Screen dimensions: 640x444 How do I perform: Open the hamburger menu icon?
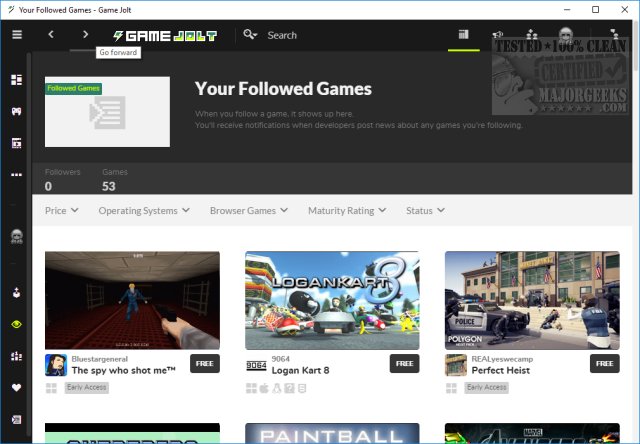point(17,35)
